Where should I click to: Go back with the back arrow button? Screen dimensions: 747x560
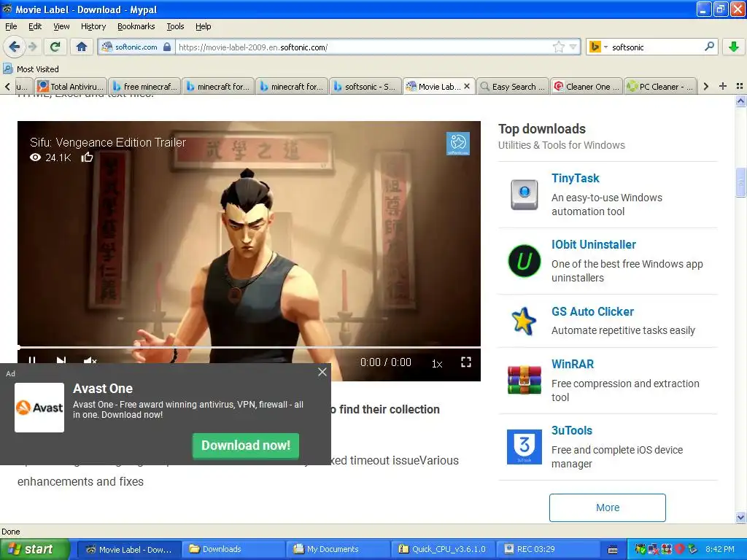(x=14, y=47)
